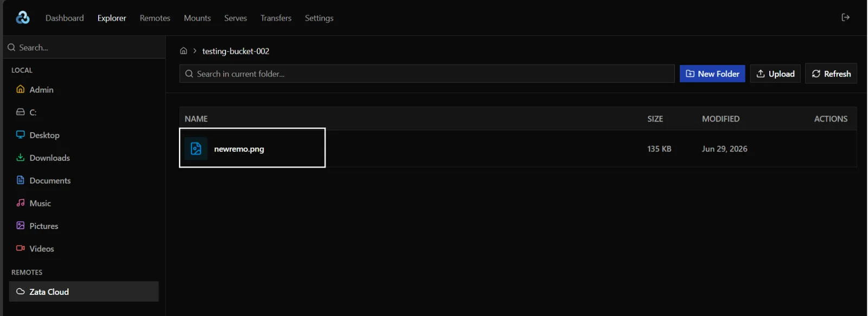Screen dimensions: 868x316
Task: Click the ACTIONS column header
Action: tap(831, 119)
